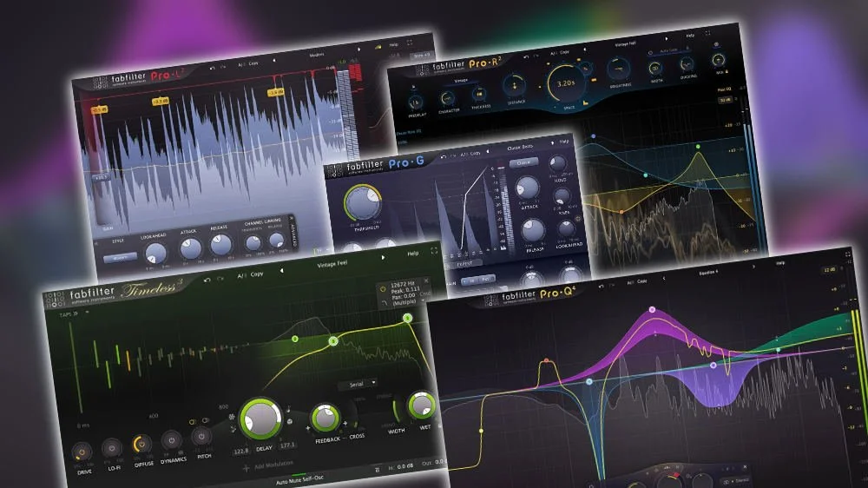Screen dimensions: 868x488
Task: Click the undo arrow in Pro-L 2
Action: point(212,68)
